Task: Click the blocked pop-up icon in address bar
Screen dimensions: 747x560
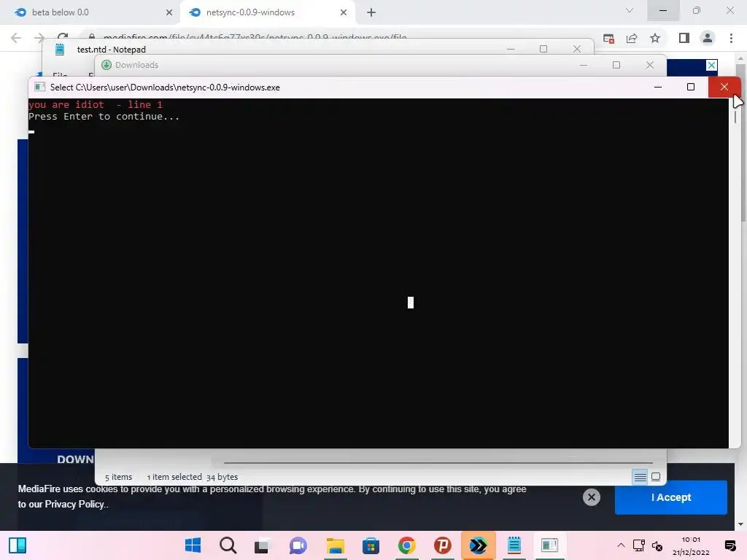Action: tap(608, 38)
